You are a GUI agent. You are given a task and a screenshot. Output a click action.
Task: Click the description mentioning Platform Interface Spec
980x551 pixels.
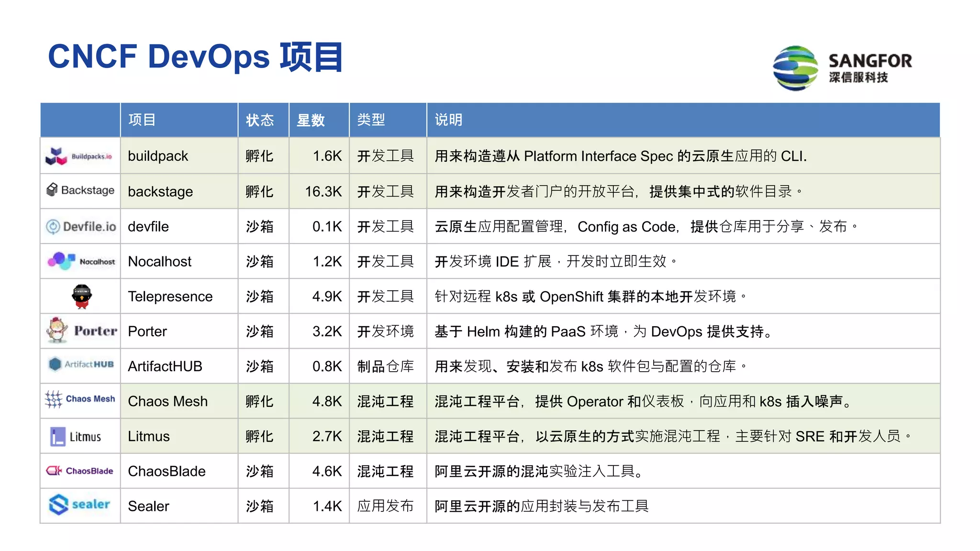point(621,156)
